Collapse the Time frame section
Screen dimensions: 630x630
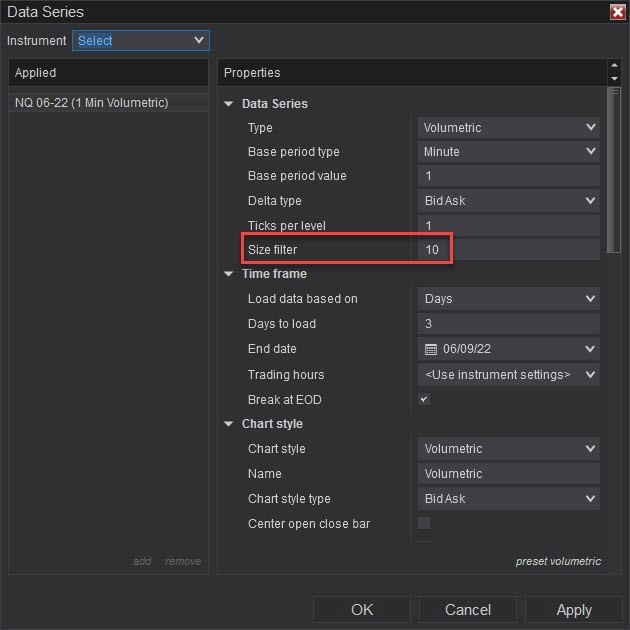point(229,274)
